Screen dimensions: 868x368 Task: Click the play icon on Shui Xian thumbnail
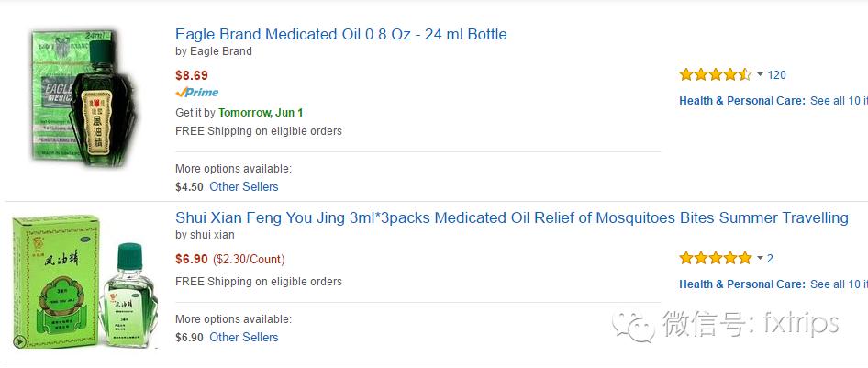tap(19, 341)
